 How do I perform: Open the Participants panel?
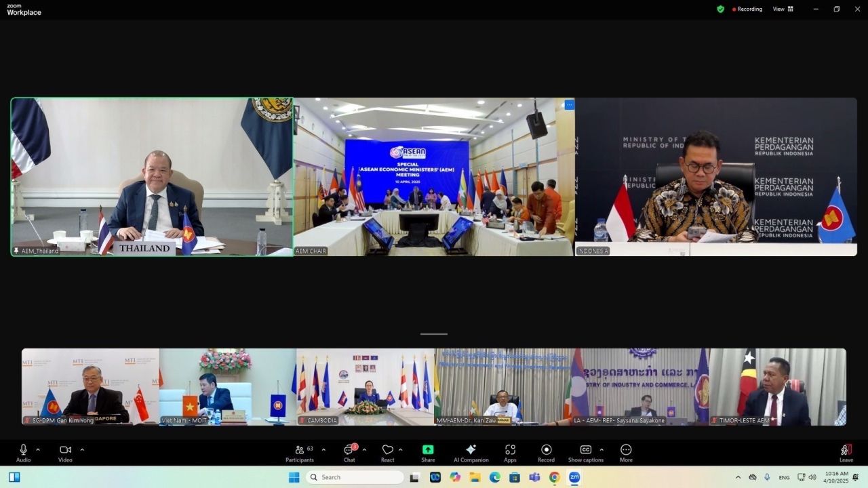tap(299, 452)
